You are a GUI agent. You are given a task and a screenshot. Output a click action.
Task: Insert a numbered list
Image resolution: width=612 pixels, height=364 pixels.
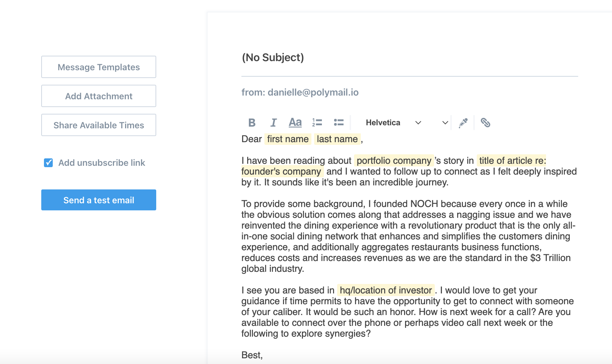pos(317,123)
